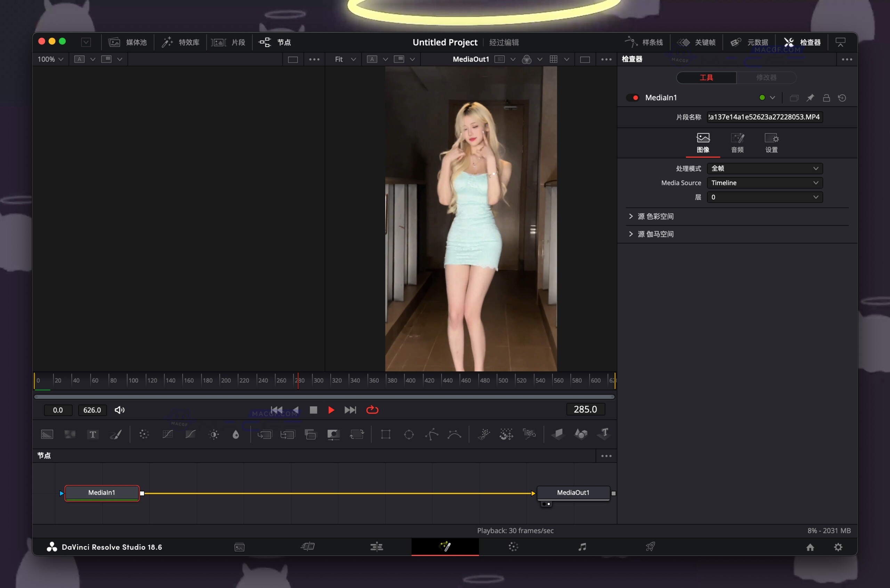The width and height of the screenshot is (890, 588).
Task: Enable loop playback
Action: coord(372,410)
